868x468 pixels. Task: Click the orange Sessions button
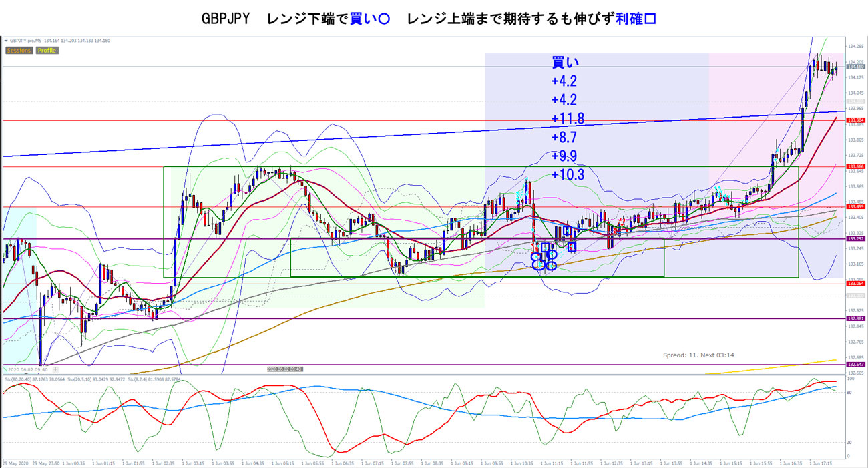tap(19, 50)
